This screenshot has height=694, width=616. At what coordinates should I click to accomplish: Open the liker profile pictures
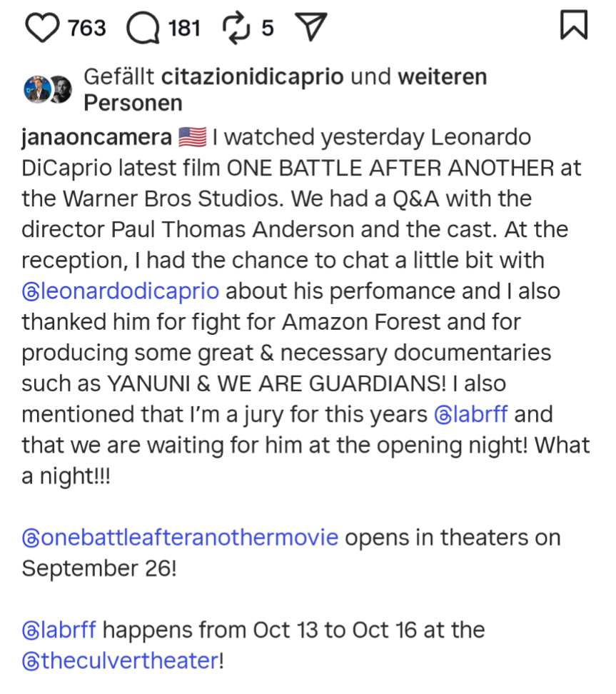point(48,89)
